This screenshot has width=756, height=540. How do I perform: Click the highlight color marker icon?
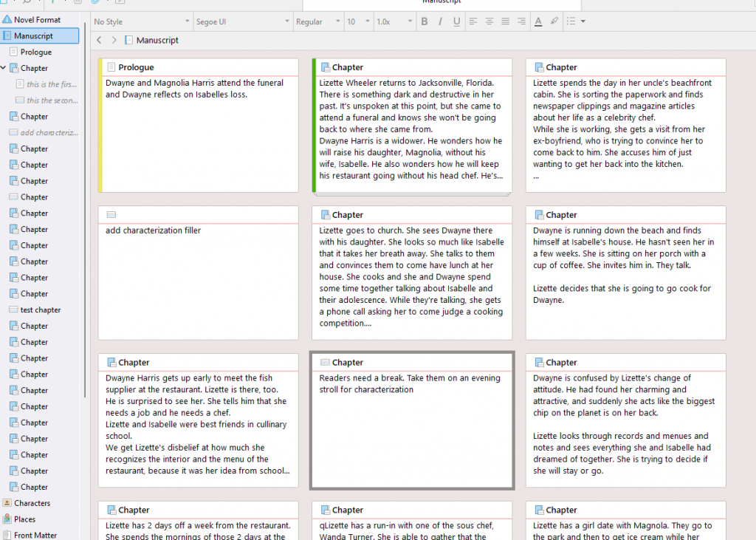pyautogui.click(x=554, y=21)
